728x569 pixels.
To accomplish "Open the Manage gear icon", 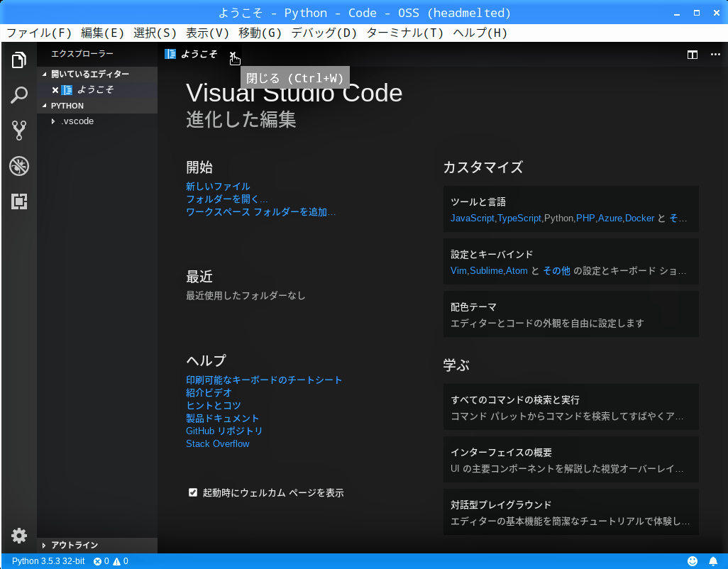I will (x=19, y=536).
